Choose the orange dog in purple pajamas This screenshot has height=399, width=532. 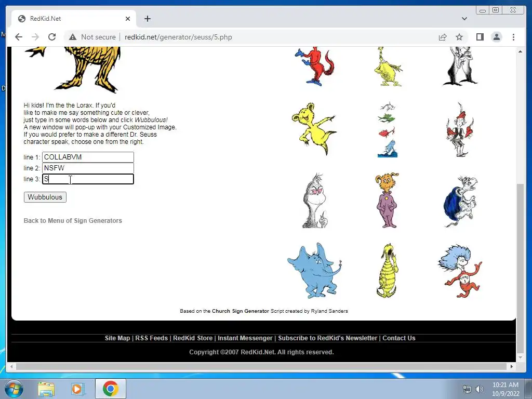387,200
